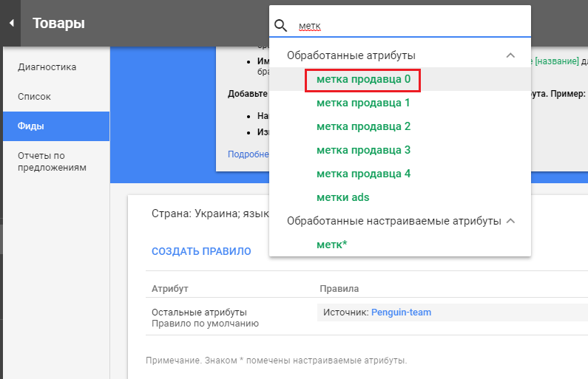Select метки ads attribute
Viewport: 588px width, 379px height.
[342, 197]
